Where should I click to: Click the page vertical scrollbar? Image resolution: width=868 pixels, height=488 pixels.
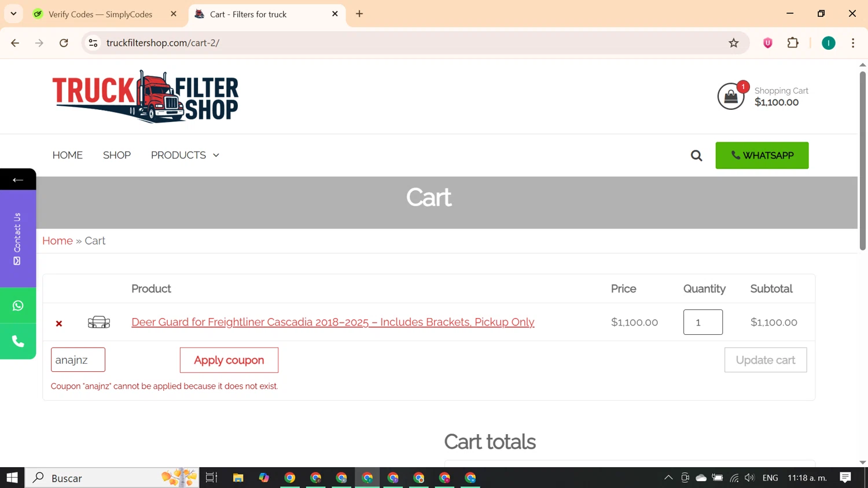[x=863, y=161]
